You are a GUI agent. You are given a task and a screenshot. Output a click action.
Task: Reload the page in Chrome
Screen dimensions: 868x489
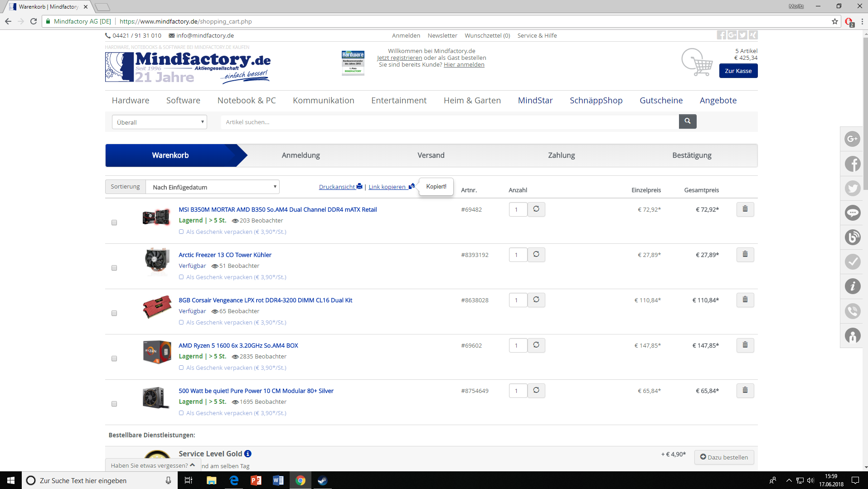(34, 21)
